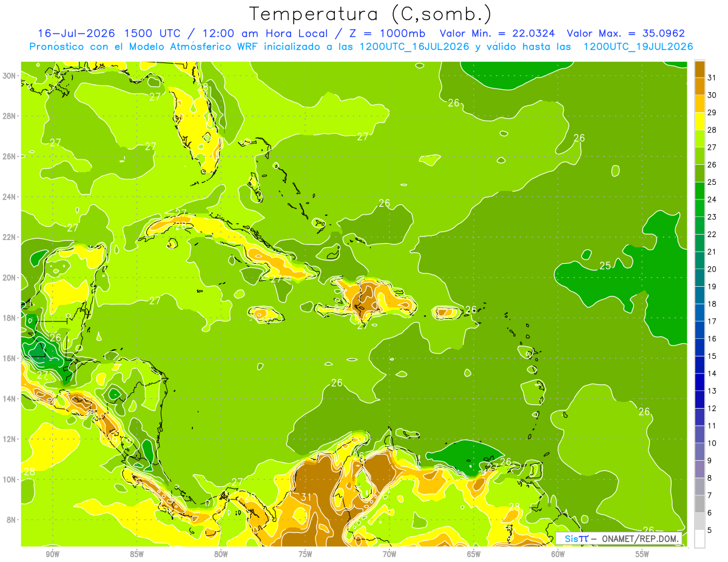
Task: Click the '31' contour label over Colombia
Action: [306, 498]
